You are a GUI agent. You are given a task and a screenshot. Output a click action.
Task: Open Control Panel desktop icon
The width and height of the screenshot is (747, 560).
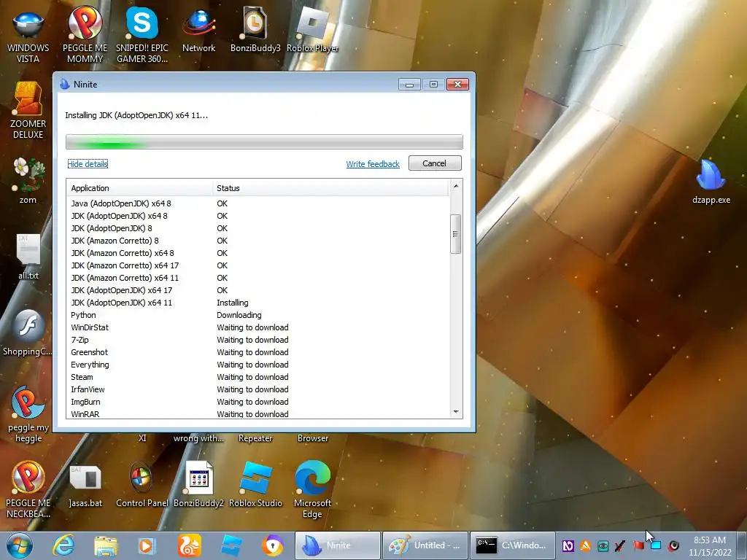tap(142, 485)
